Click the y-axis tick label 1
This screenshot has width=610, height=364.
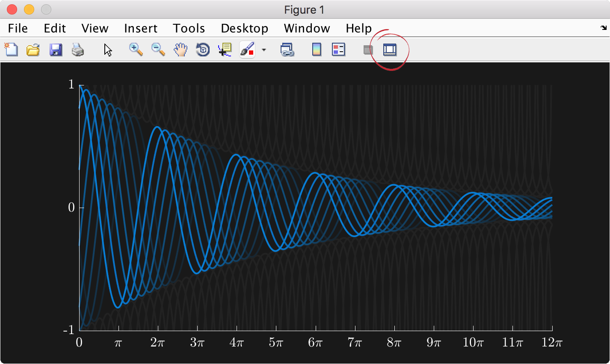pyautogui.click(x=71, y=84)
